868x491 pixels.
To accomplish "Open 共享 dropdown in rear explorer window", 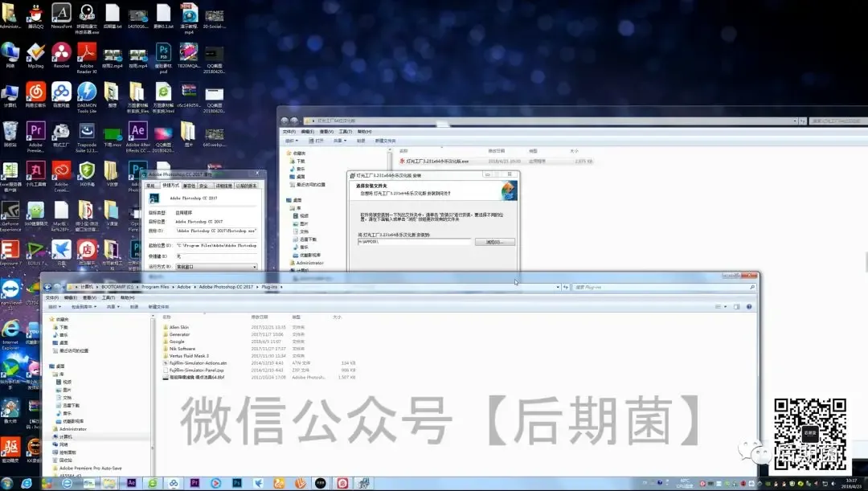I will point(340,141).
